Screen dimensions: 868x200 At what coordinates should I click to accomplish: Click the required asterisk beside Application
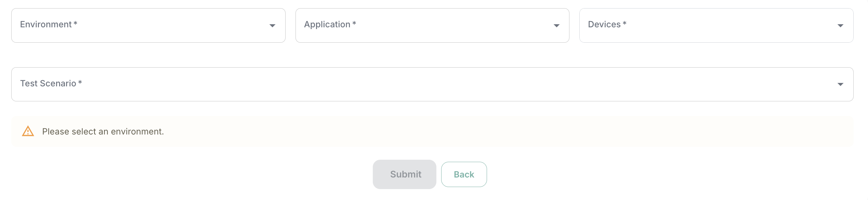[354, 24]
